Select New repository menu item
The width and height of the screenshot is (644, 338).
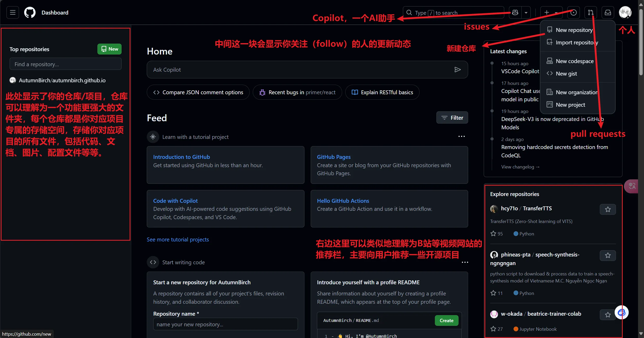577,30
